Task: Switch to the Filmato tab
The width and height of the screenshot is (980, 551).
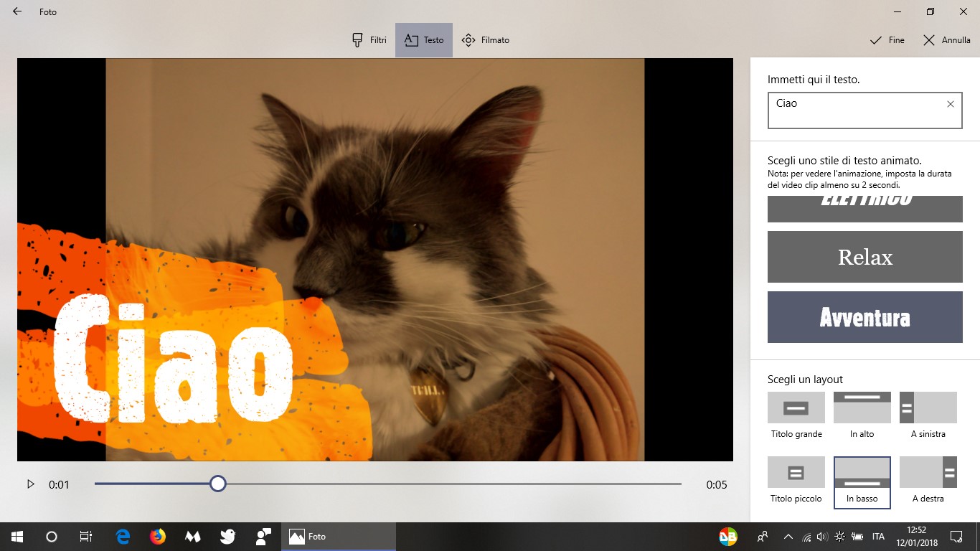Action: [486, 40]
